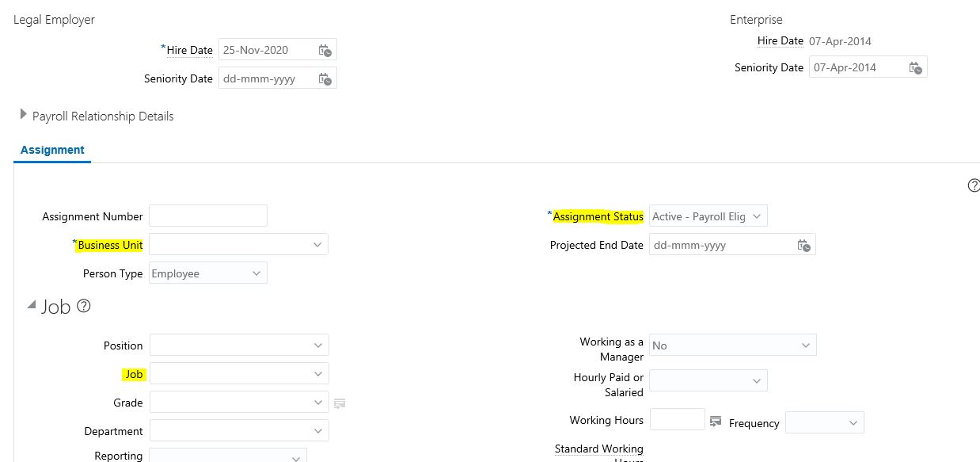Open the Hire Date calendar picker
The height and width of the screenshot is (462, 980).
325,49
